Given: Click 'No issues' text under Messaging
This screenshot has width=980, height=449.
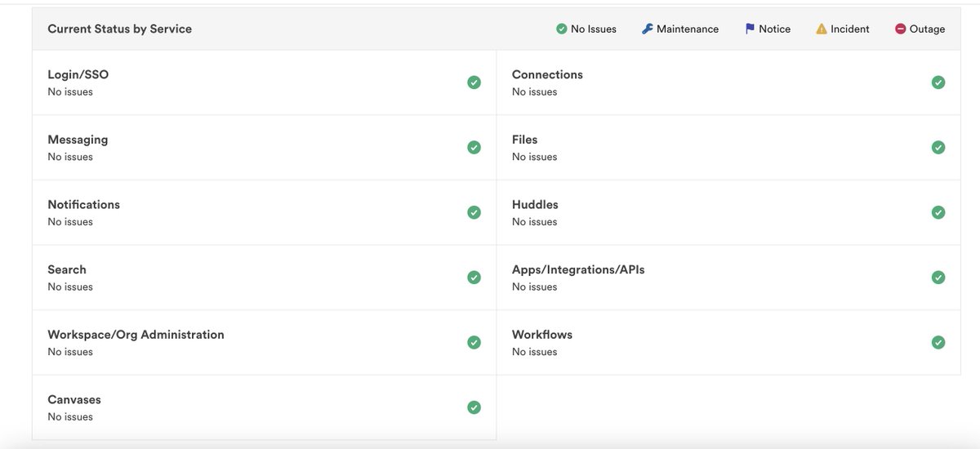Looking at the screenshot, I should pos(70,157).
